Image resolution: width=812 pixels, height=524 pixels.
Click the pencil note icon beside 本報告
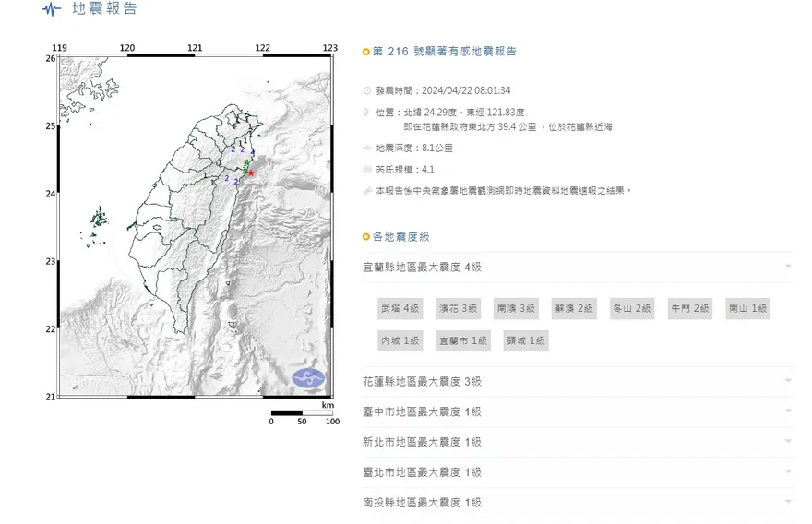[367, 191]
